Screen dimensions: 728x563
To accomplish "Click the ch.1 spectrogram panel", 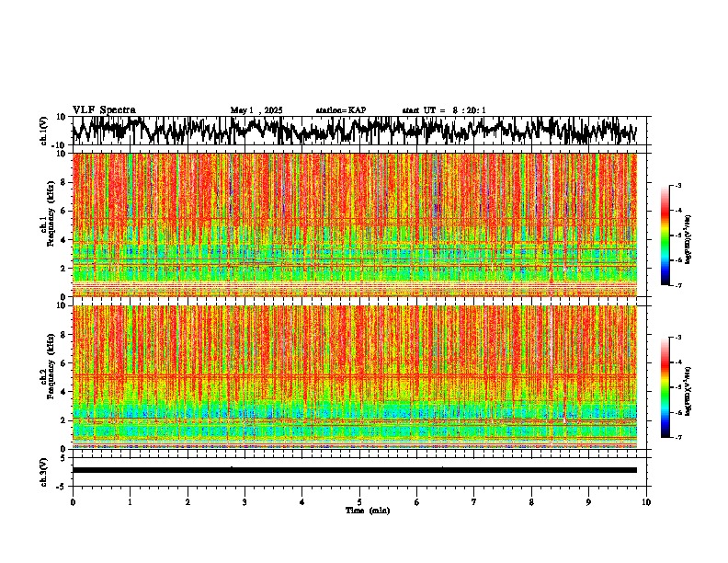I will click(355, 224).
